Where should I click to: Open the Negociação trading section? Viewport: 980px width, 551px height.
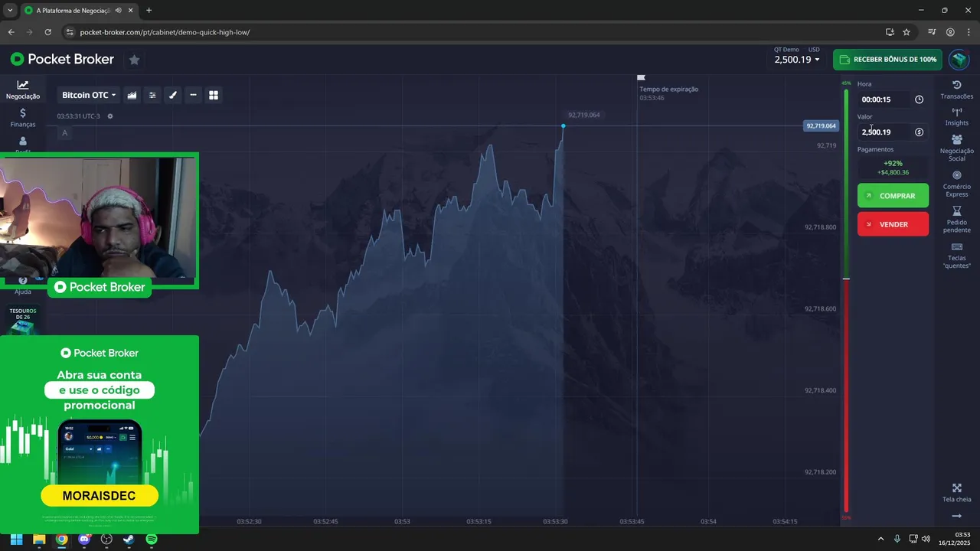pos(23,90)
